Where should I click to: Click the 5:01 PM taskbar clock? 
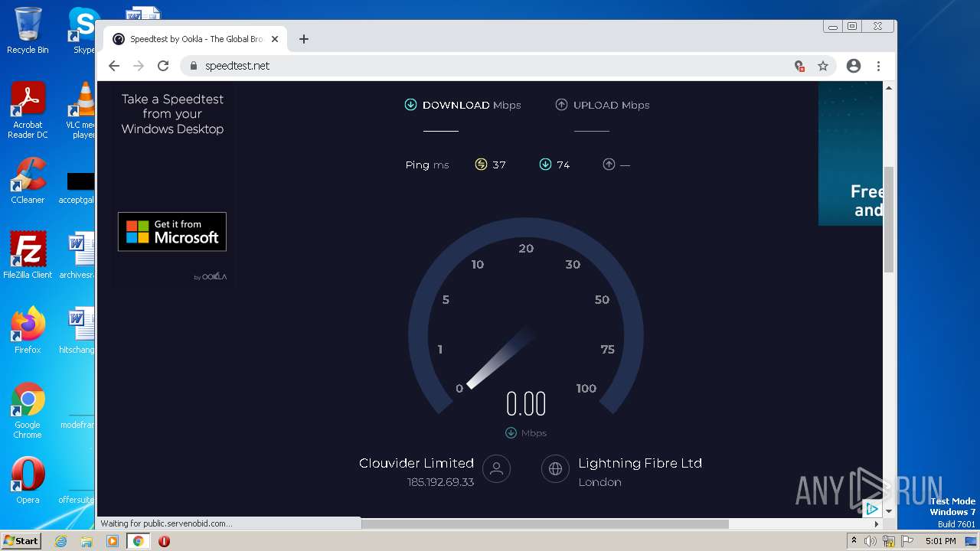click(x=940, y=541)
